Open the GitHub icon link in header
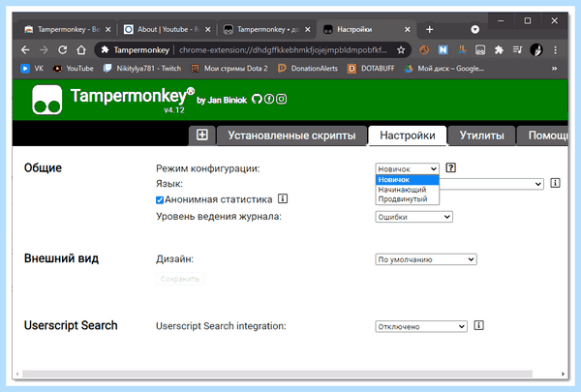581x392 pixels. coord(257,100)
